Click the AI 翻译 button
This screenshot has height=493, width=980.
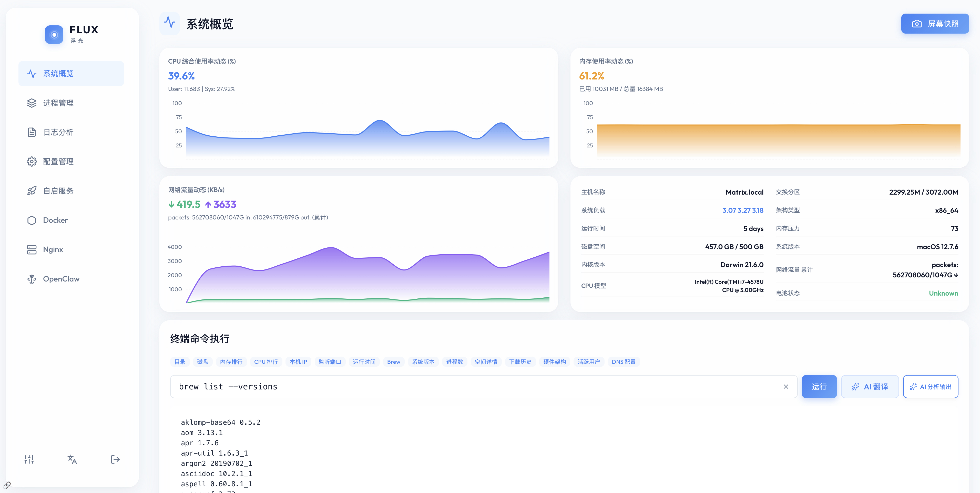coord(870,386)
